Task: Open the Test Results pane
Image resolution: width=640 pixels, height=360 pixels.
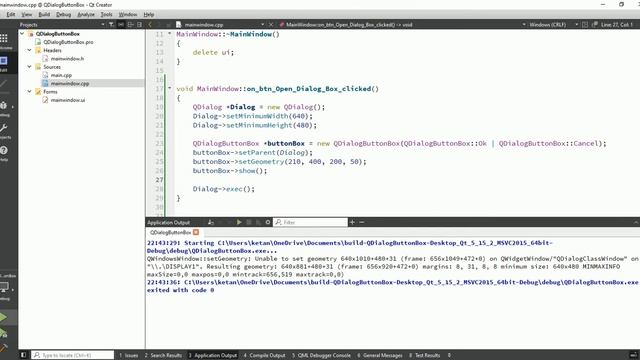Action: coord(424,355)
